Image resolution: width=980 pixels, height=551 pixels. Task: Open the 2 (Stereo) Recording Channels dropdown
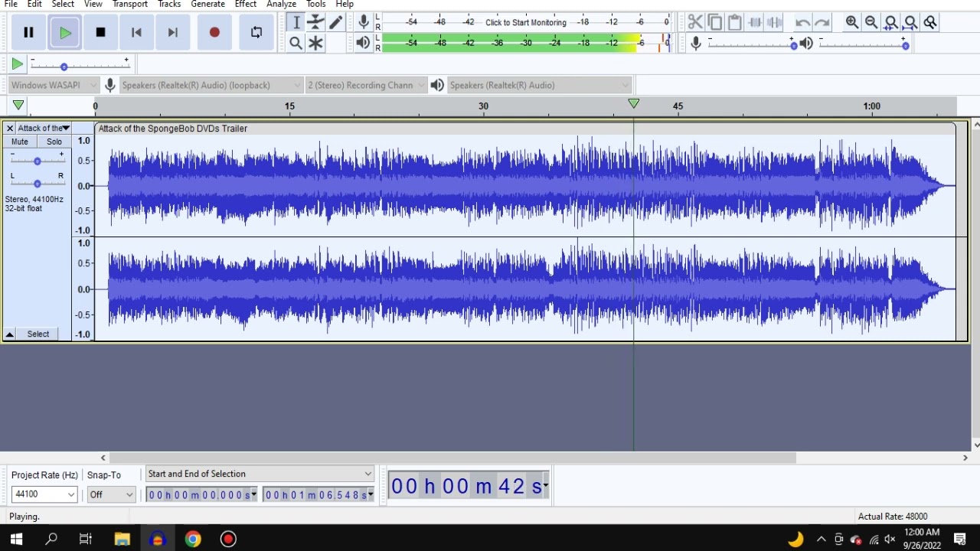[x=366, y=85]
